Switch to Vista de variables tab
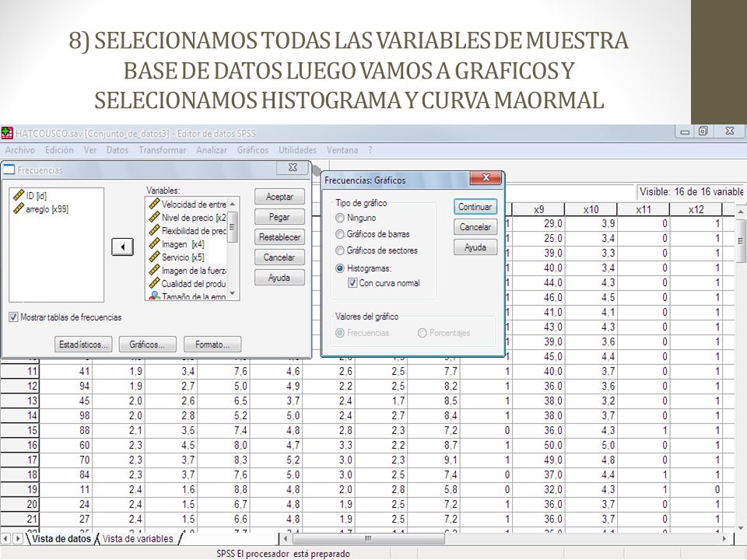The image size is (747, 560). (138, 538)
